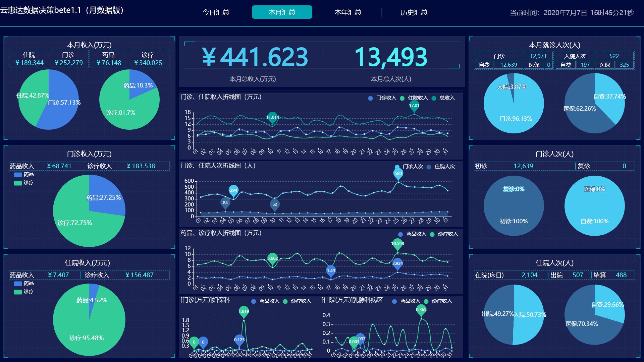Toggle 门诊收入 legend in income line chart
The height and width of the screenshot is (362, 644).
[x=382, y=98]
